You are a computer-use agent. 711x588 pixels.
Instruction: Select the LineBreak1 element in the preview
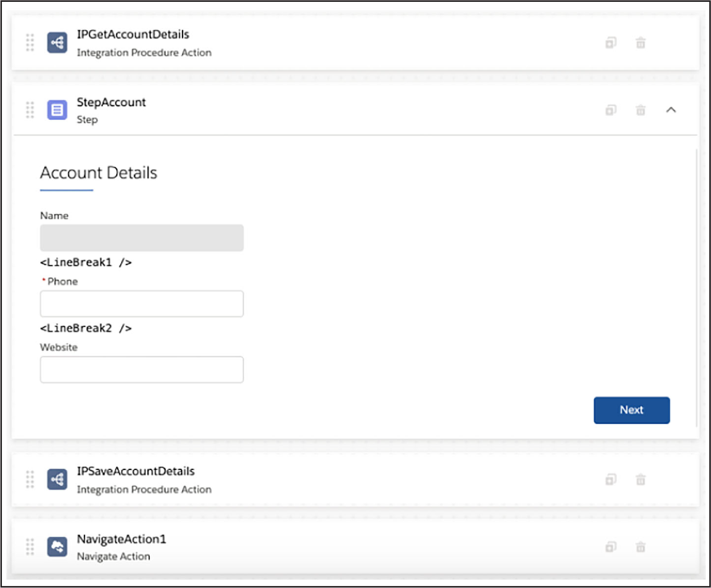tap(86, 262)
